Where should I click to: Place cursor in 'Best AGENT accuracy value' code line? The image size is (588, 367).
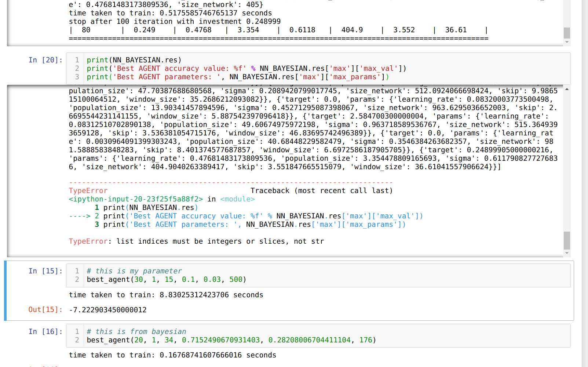click(246, 68)
